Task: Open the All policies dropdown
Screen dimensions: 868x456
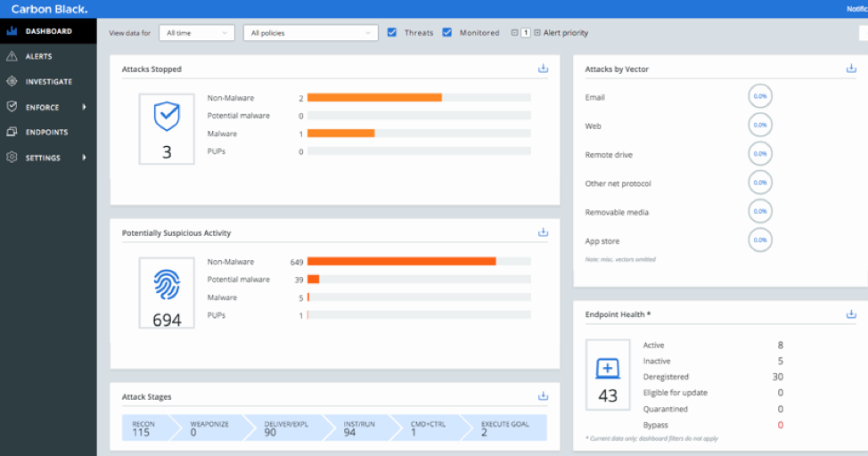Action: [311, 33]
